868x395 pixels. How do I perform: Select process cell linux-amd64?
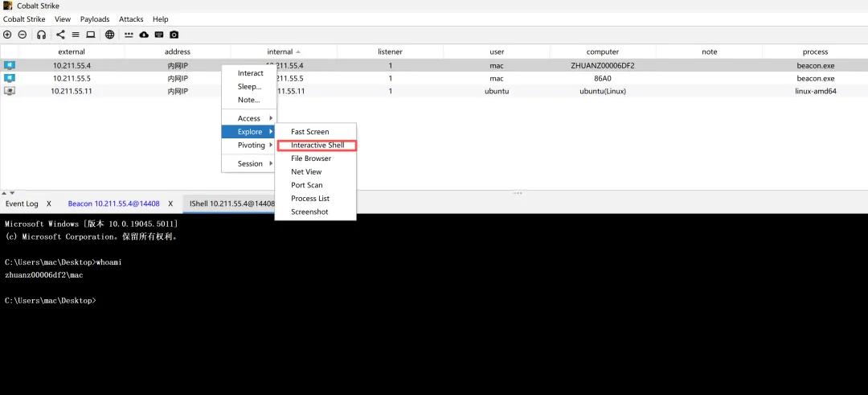pos(815,91)
